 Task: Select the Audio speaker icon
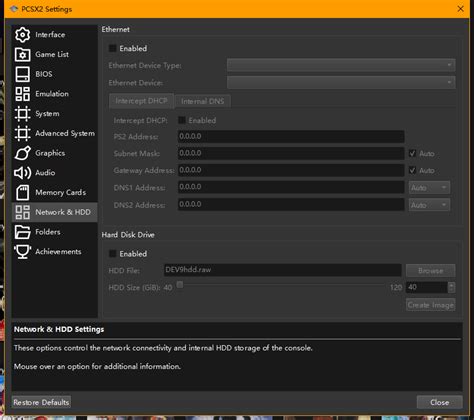[22, 173]
